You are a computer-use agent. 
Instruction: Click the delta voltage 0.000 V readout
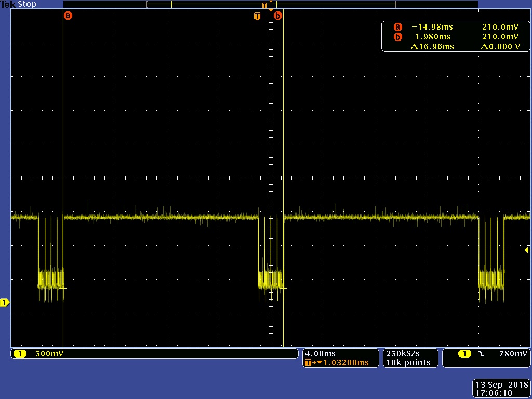point(500,46)
